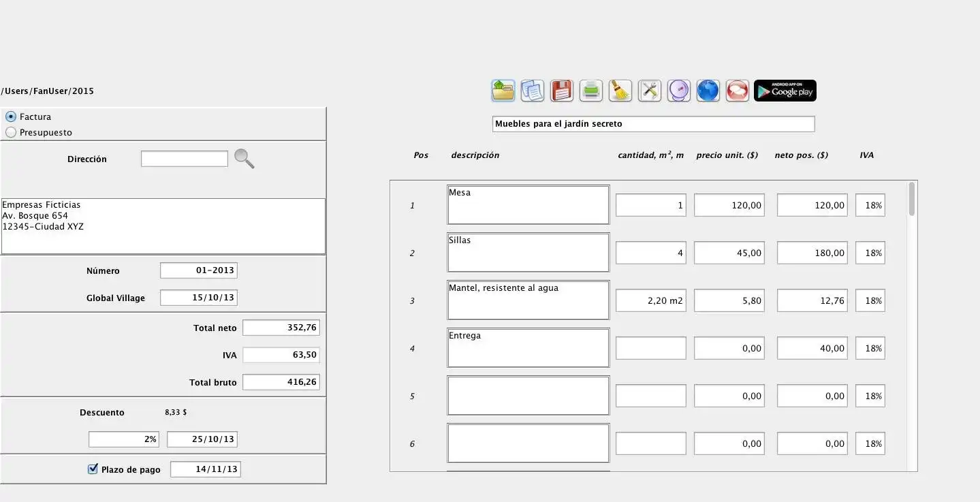
Task: Click the unit price field 120,00 for Mesa
Action: coord(729,205)
